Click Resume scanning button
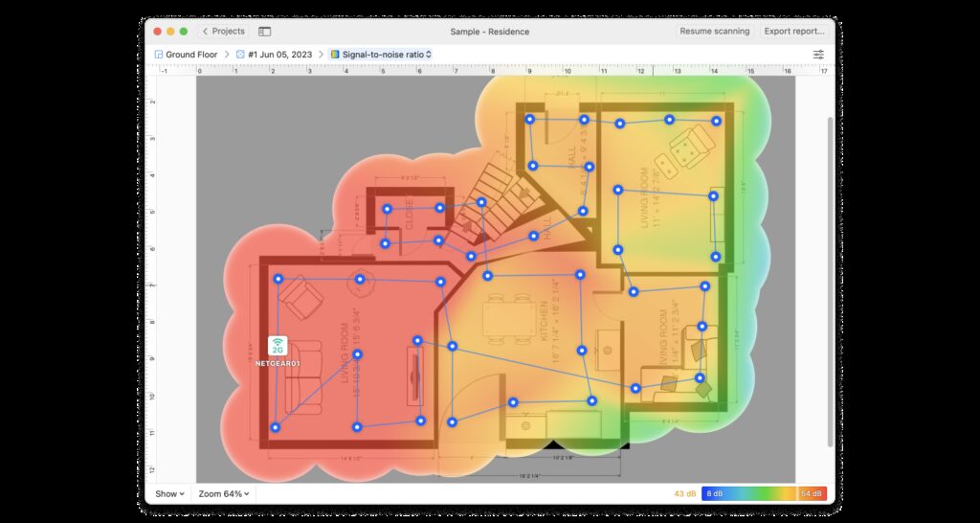The height and width of the screenshot is (523, 980). [x=714, y=32]
